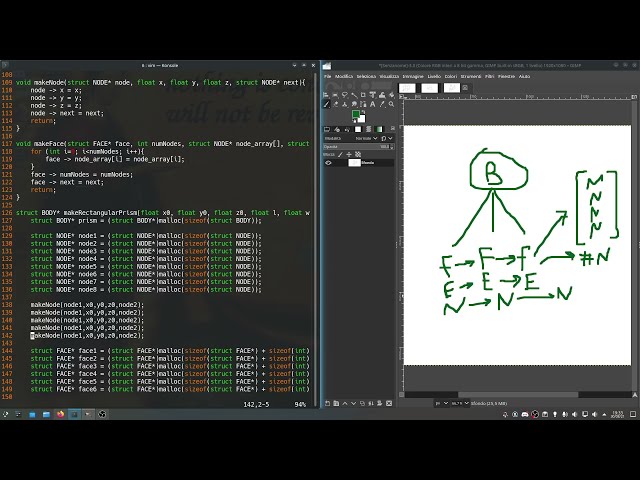The image size is (640, 480).
Task: Click the white background color swatch
Action: tap(362, 119)
